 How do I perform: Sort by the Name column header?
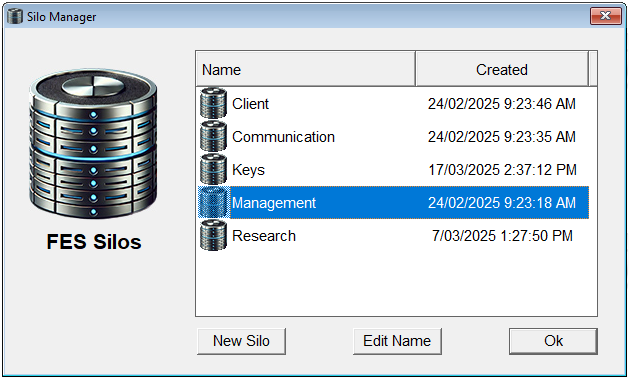pyautogui.click(x=306, y=69)
